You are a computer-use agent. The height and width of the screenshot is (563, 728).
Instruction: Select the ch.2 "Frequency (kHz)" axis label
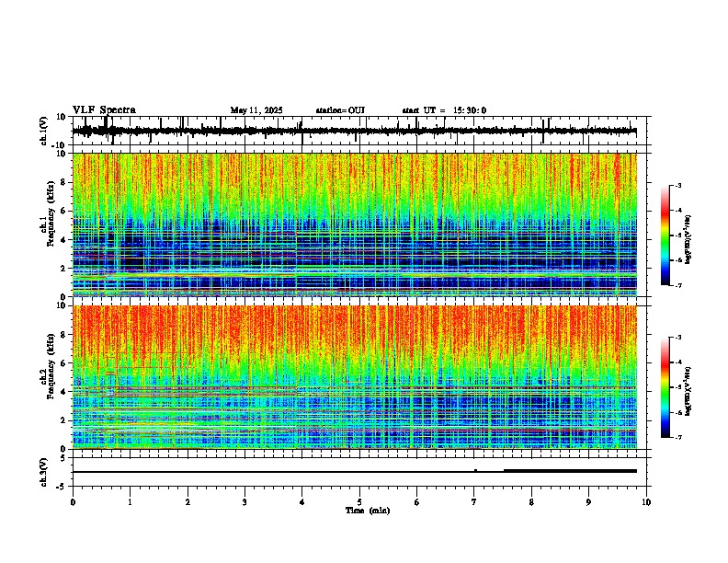pyautogui.click(x=51, y=366)
